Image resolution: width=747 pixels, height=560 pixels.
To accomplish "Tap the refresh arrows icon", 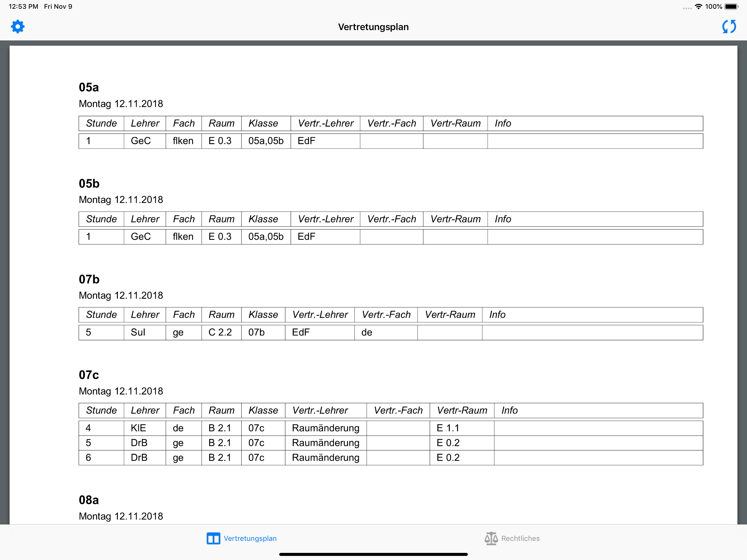I will 729,26.
